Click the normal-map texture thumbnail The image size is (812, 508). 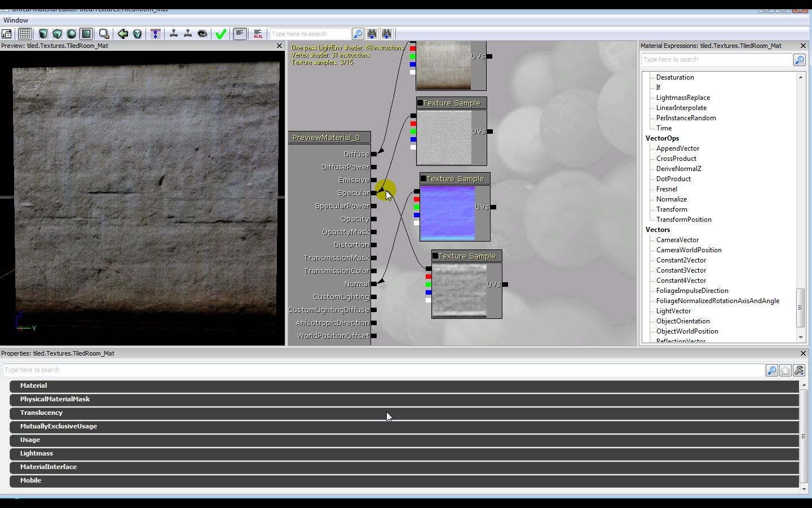tap(447, 213)
